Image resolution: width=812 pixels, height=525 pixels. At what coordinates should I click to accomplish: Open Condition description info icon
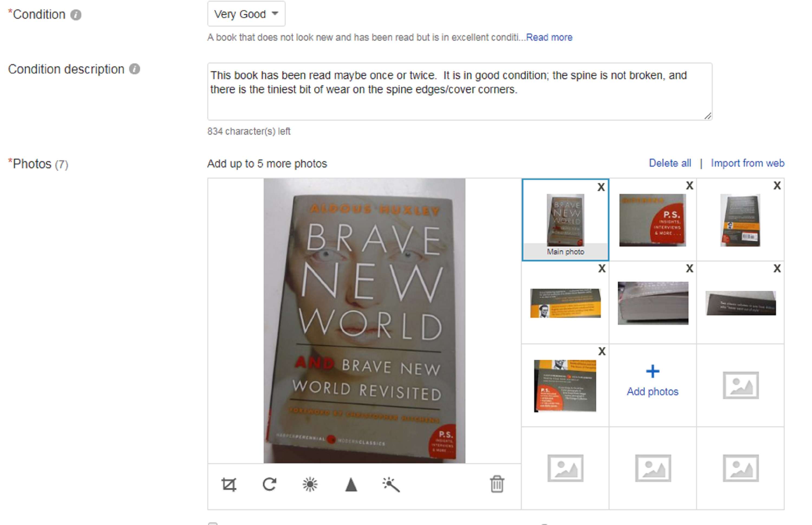point(134,69)
